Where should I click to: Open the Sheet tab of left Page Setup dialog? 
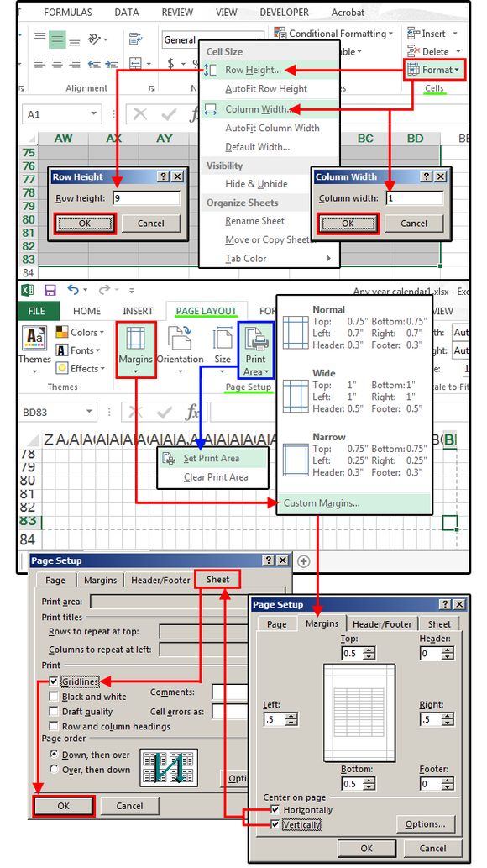[x=217, y=580]
